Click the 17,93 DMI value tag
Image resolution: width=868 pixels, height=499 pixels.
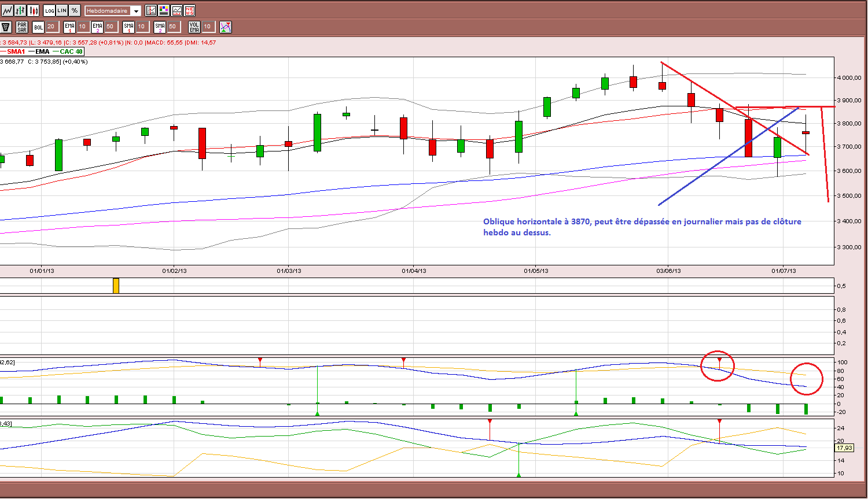pyautogui.click(x=844, y=448)
